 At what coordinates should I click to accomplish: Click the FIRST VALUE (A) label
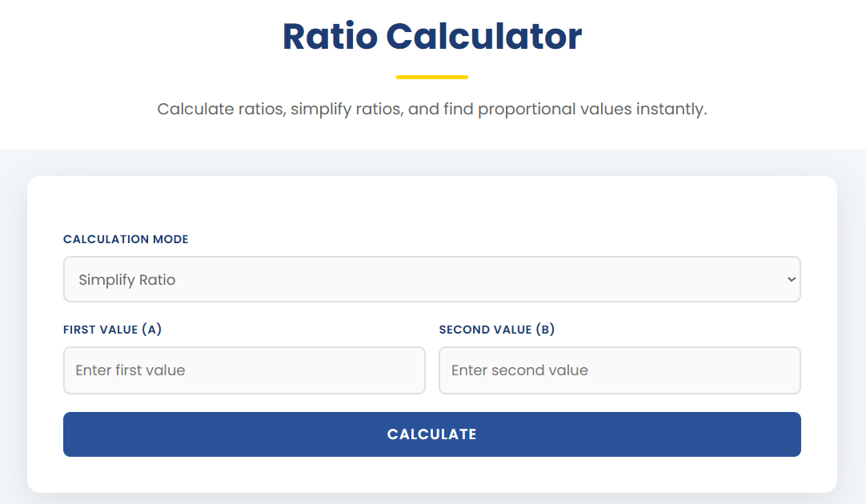(x=112, y=329)
